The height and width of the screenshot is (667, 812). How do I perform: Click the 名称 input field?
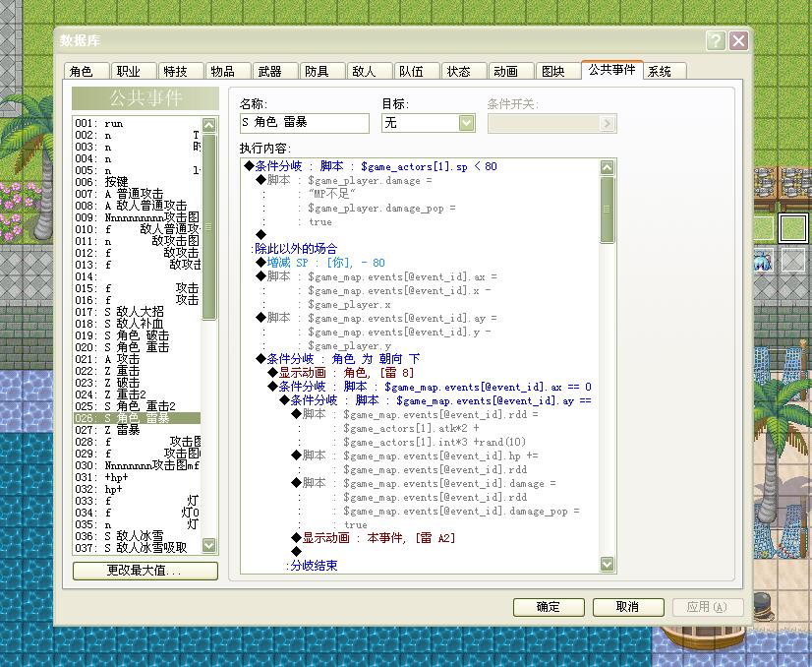[x=305, y=123]
